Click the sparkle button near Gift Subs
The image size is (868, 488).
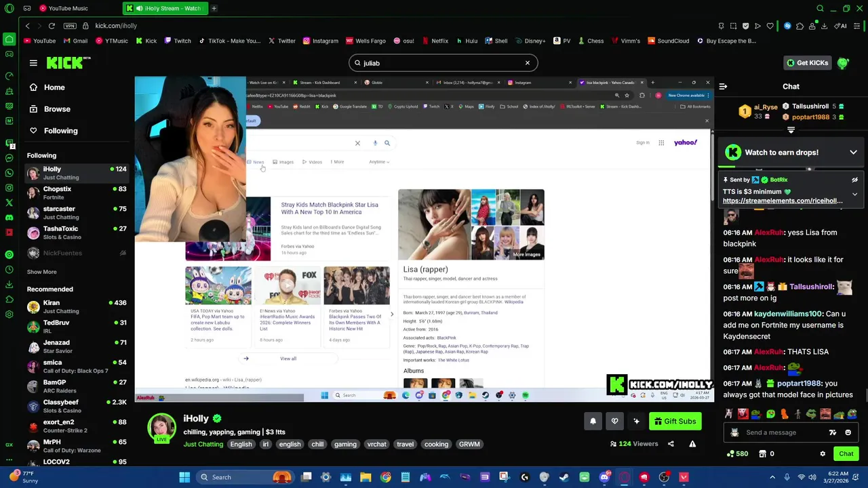[x=636, y=422]
